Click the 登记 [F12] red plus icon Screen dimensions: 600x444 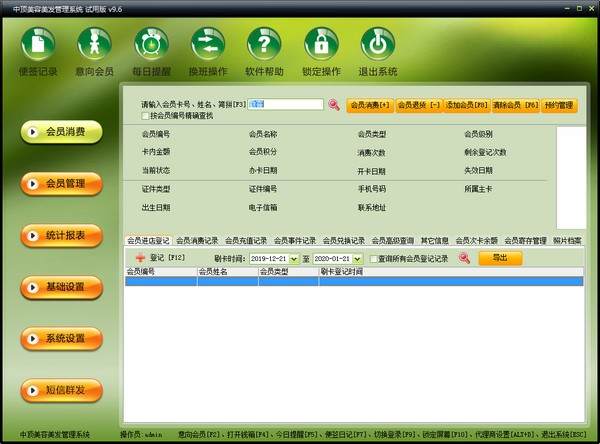tap(140, 258)
